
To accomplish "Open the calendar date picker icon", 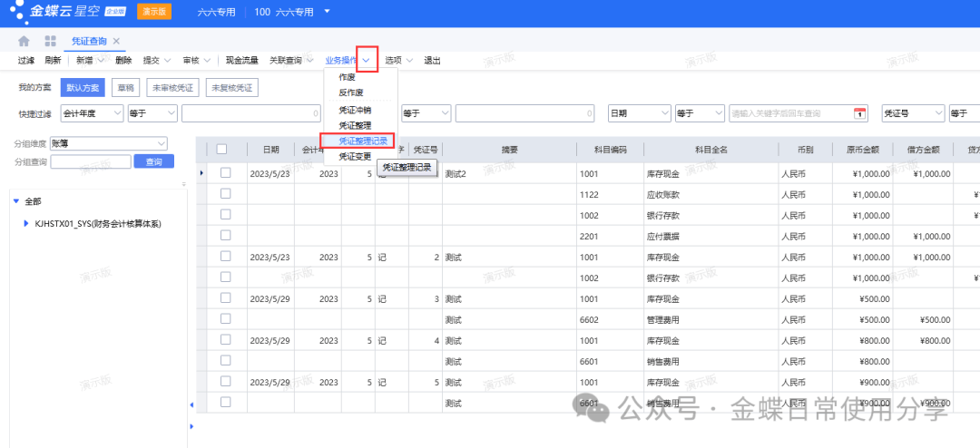I will click(x=859, y=113).
